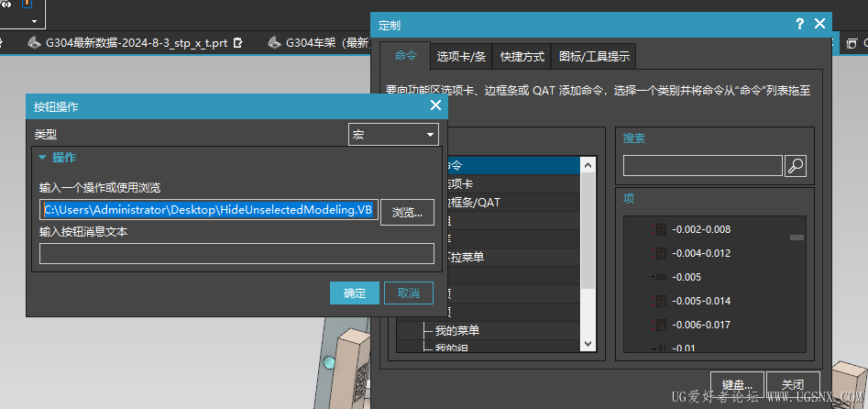Open the G304最新数据-2024-8-3_stp_x_t.prt document tab
This screenshot has width=868, height=409.
[137, 43]
